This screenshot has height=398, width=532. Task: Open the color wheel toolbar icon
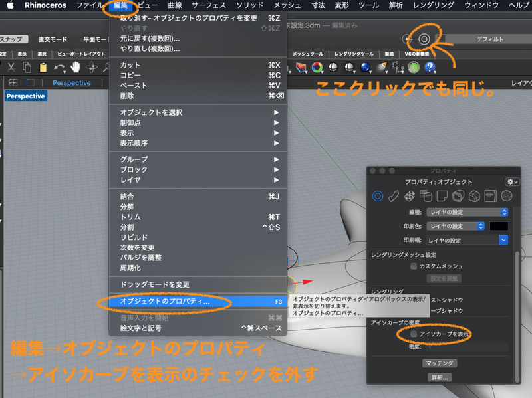317,68
